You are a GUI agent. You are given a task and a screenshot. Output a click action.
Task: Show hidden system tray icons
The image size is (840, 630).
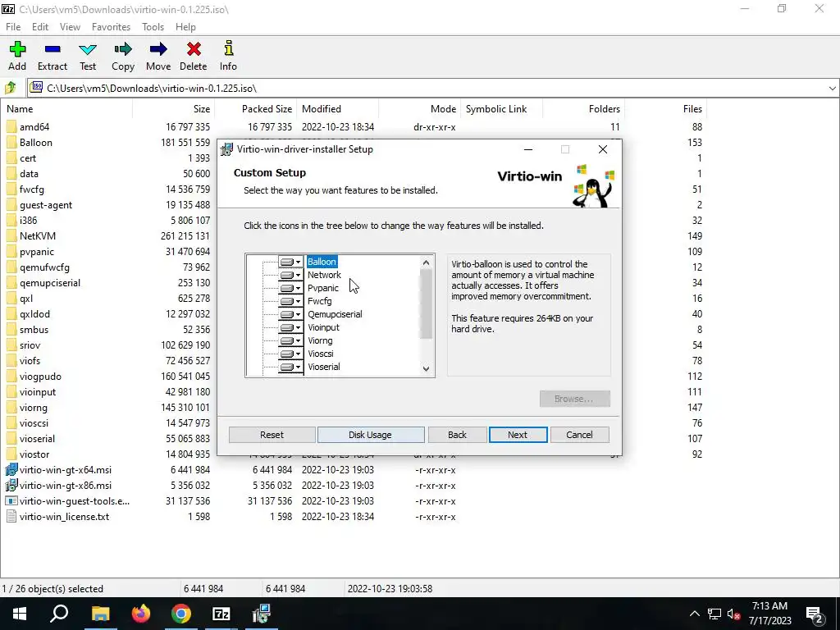pos(694,614)
